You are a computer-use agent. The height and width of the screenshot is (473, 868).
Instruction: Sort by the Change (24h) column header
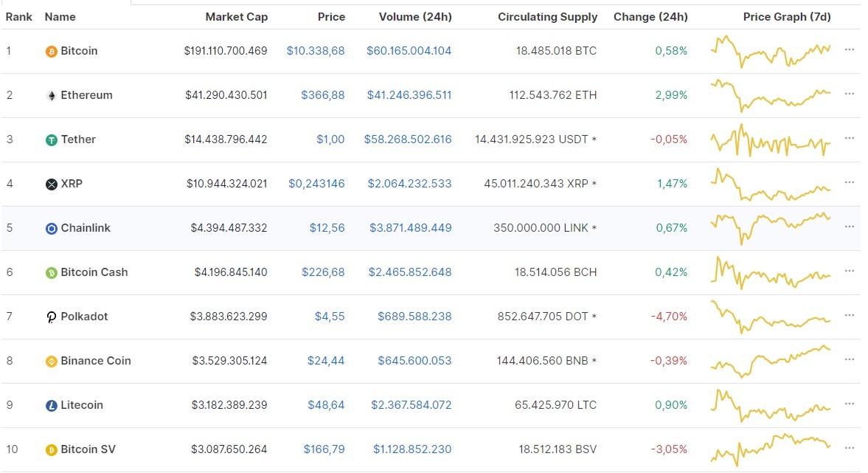pyautogui.click(x=650, y=16)
